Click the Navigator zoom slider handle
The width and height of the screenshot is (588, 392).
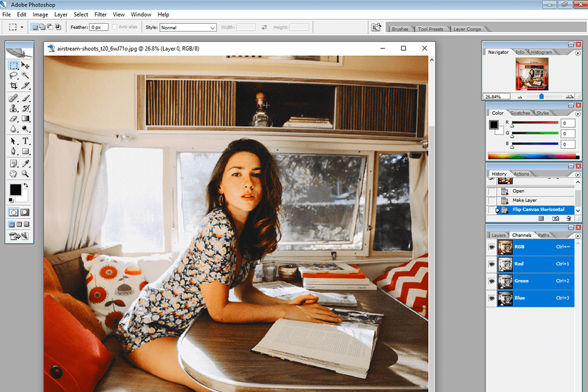(x=541, y=97)
